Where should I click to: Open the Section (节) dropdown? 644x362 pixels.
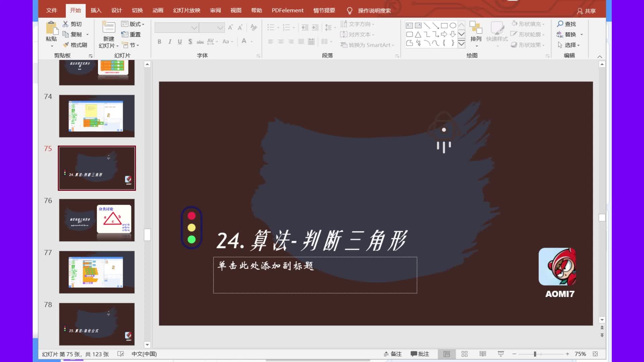130,45
